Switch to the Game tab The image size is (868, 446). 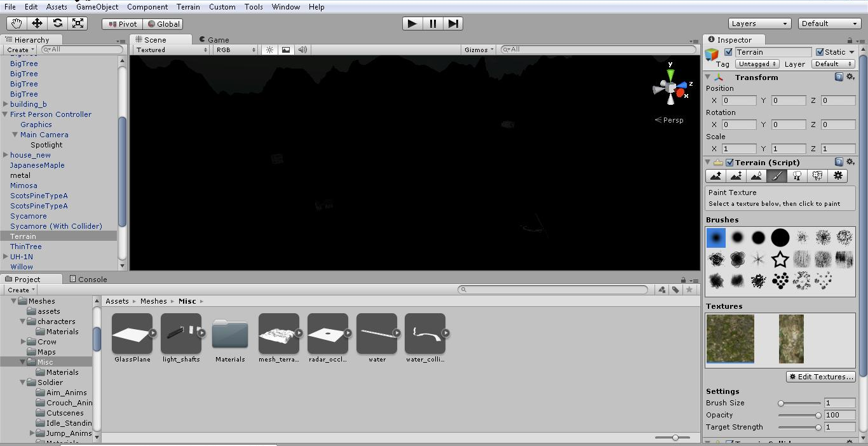(214, 39)
